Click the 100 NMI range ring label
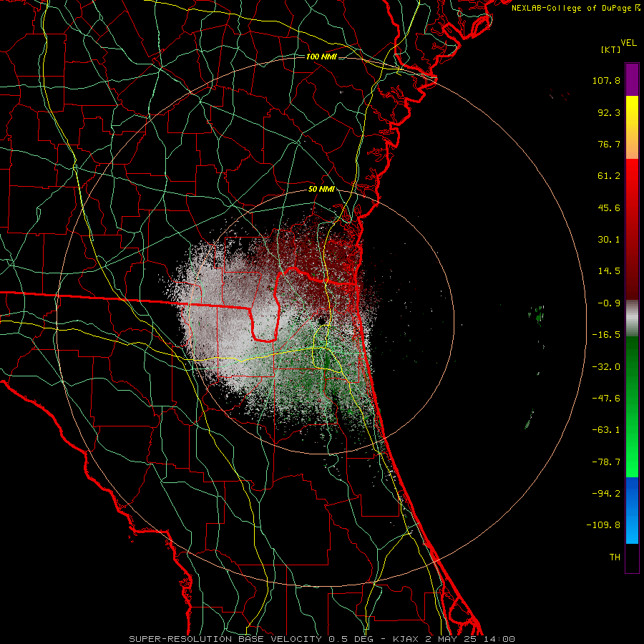The image size is (644, 644). [x=321, y=57]
